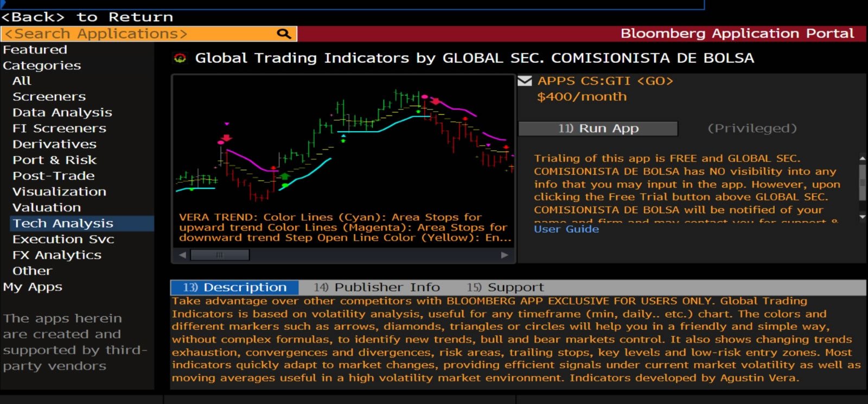Screen dimensions: 868x404
Task: Click the envelope icon next to APPS CS:GTI
Action: tap(525, 81)
